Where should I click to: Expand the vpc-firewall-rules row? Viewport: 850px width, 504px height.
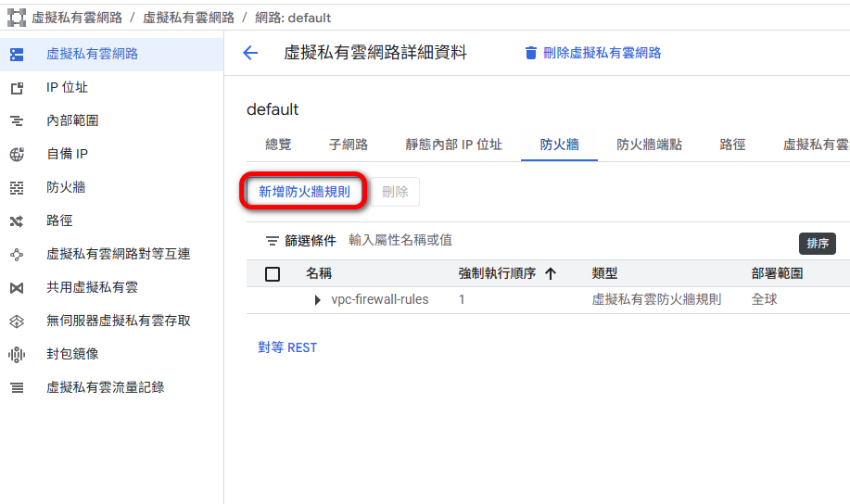click(x=318, y=300)
